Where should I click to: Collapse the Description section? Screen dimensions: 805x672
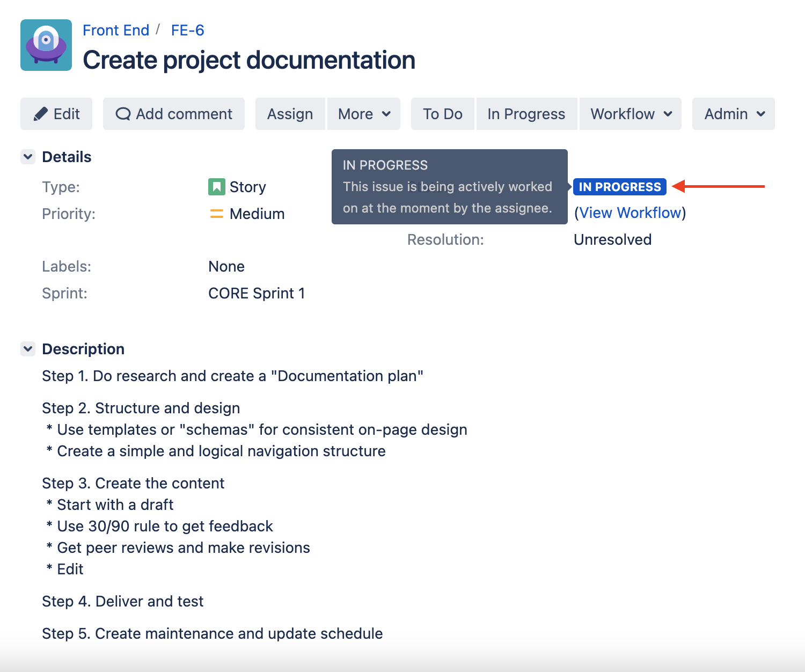[x=28, y=349]
